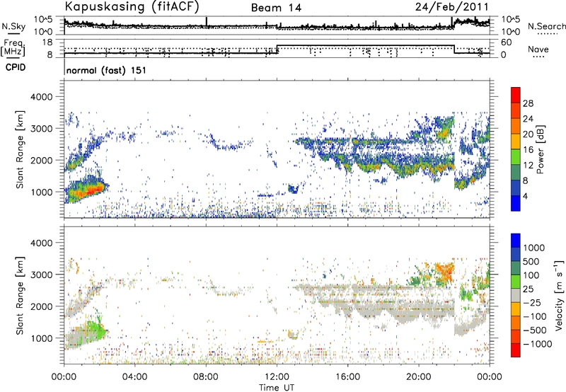Select the power colorbar '16' label
566x392 pixels.
click(x=528, y=150)
